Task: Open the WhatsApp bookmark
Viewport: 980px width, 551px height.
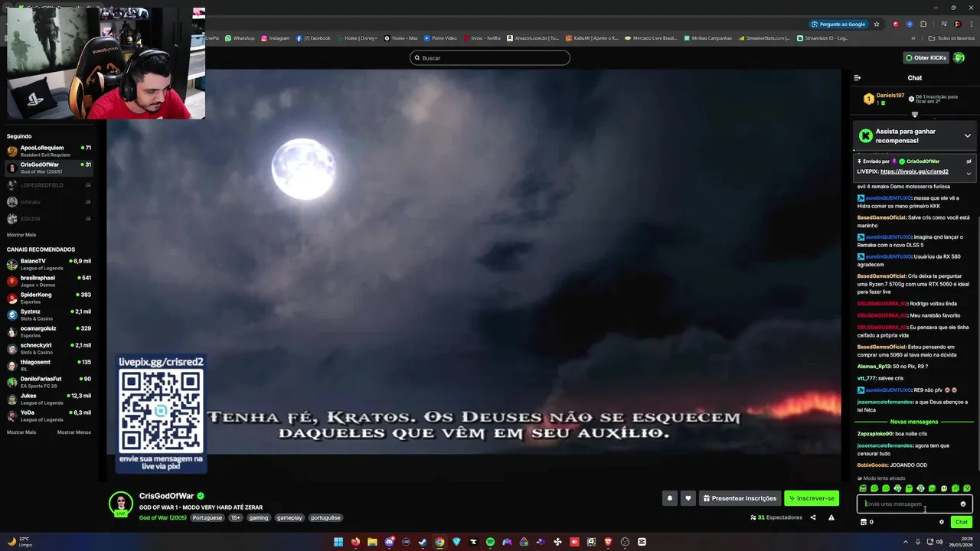Action: [x=240, y=37]
